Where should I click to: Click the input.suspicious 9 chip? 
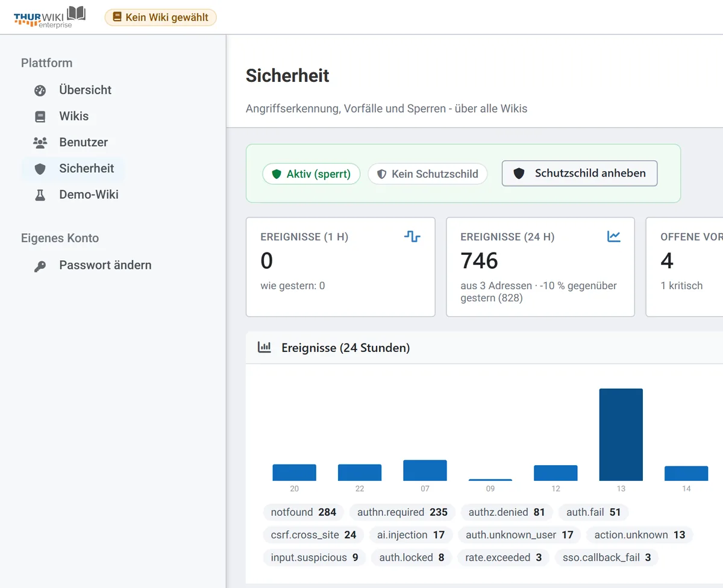click(x=315, y=558)
